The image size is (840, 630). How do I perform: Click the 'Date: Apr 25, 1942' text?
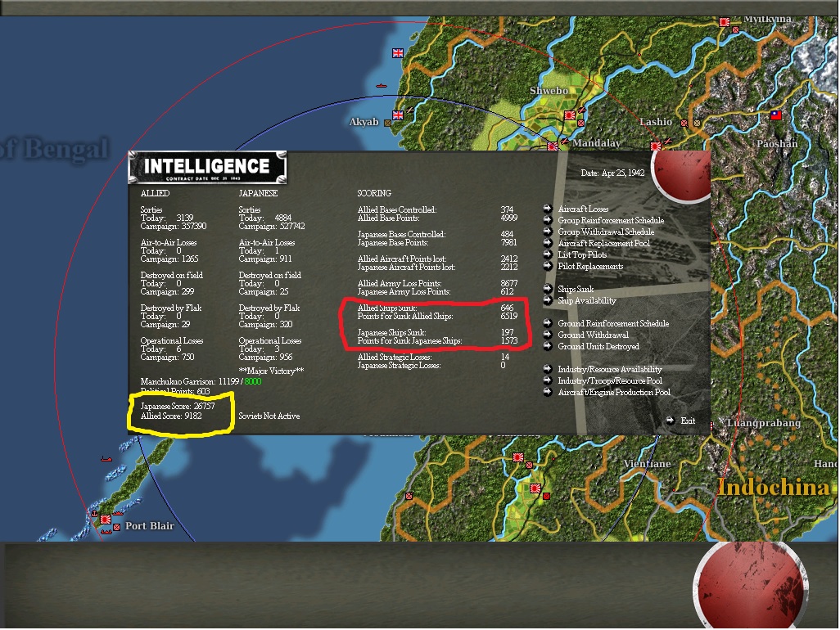(x=612, y=173)
